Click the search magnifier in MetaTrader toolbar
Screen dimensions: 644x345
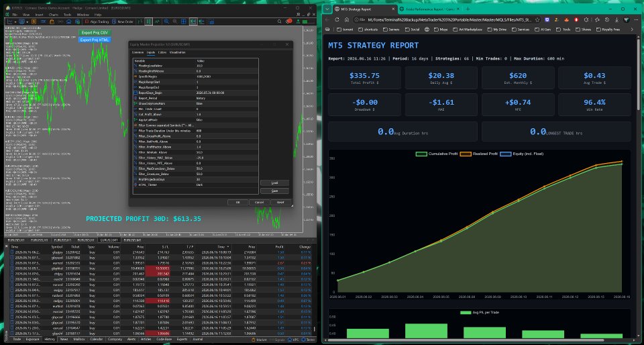point(279,21)
